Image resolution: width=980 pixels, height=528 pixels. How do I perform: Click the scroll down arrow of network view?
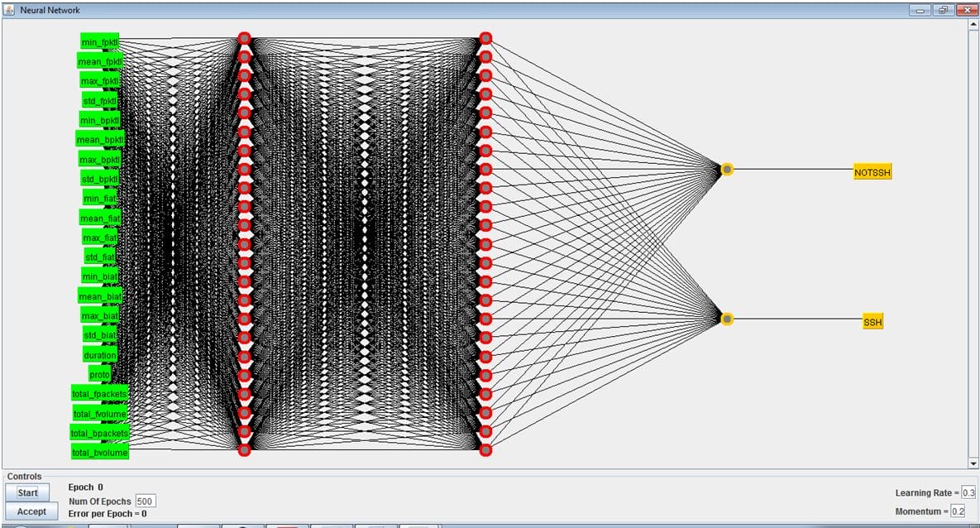pyautogui.click(x=973, y=463)
